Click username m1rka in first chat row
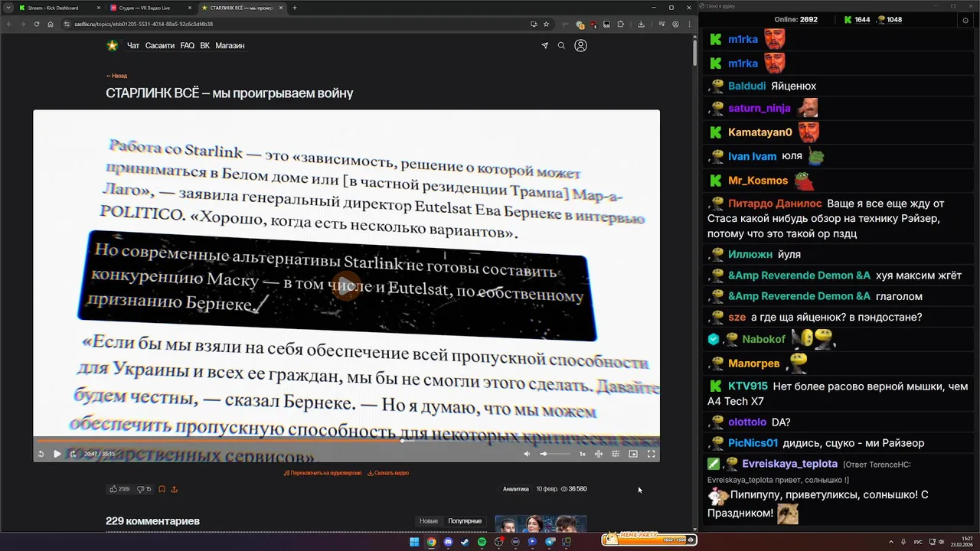The width and height of the screenshot is (980, 551). tap(743, 39)
